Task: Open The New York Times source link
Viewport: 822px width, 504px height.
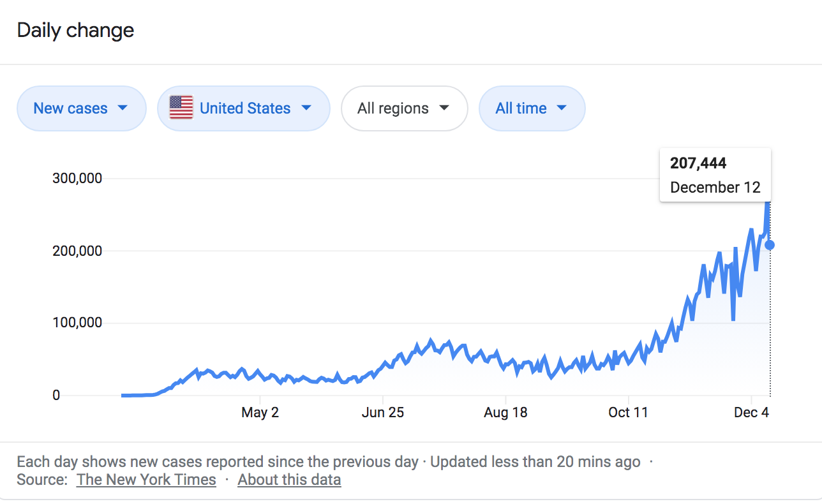Action: coord(146,480)
